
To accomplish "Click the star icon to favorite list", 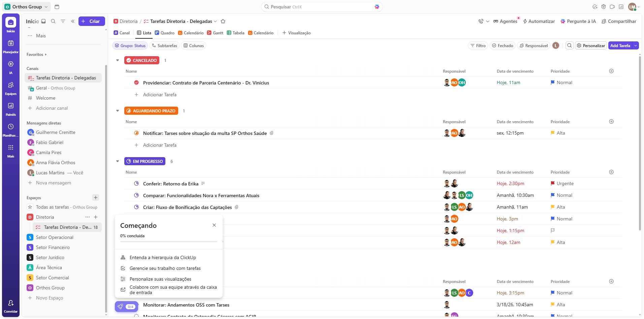I will [x=223, y=21].
